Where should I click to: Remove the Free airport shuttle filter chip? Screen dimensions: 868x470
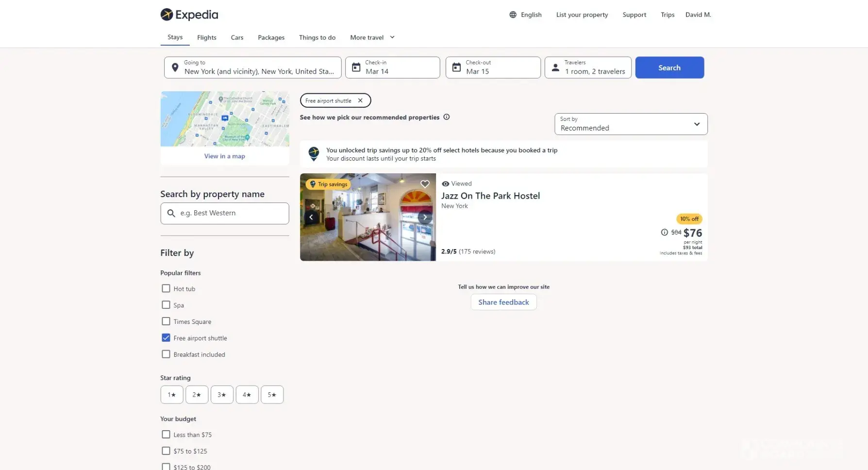[x=360, y=101]
